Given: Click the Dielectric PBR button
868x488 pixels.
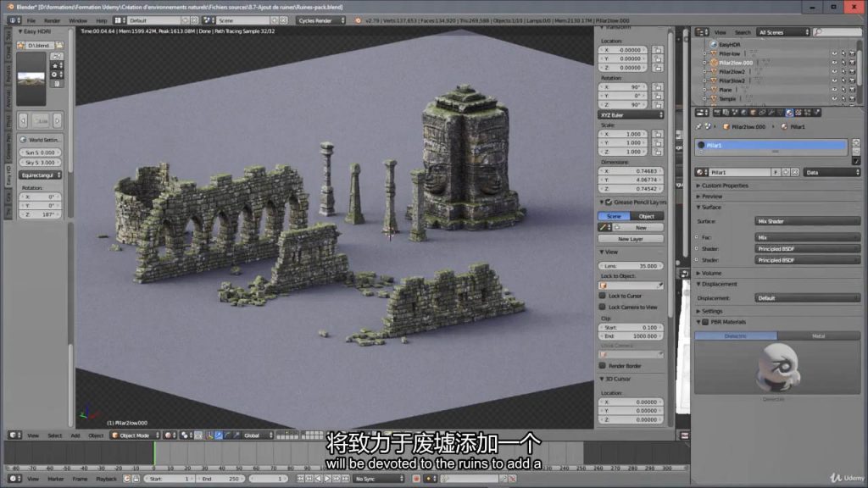Looking at the screenshot, I should point(736,335).
